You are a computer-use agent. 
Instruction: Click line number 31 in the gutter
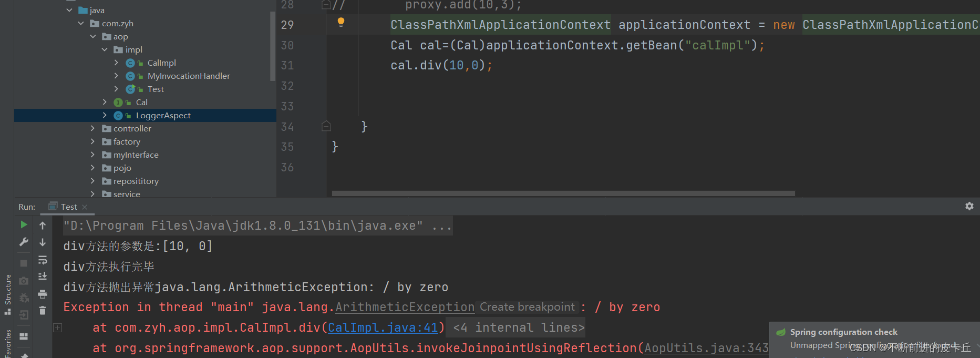(x=287, y=66)
